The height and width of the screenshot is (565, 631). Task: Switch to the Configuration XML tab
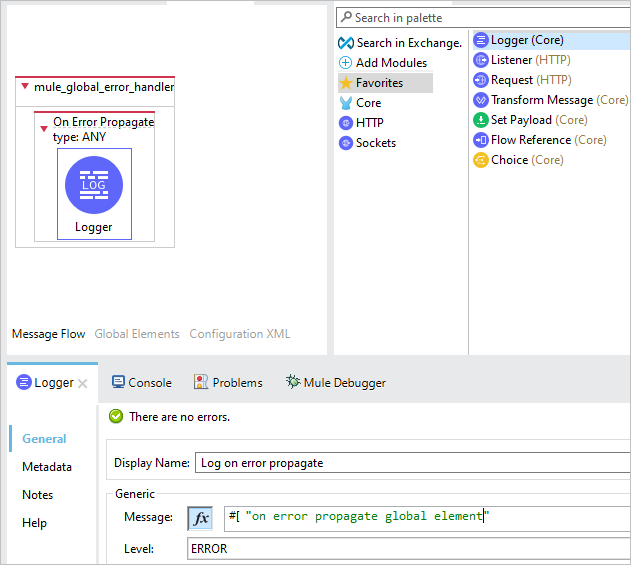[x=240, y=334]
